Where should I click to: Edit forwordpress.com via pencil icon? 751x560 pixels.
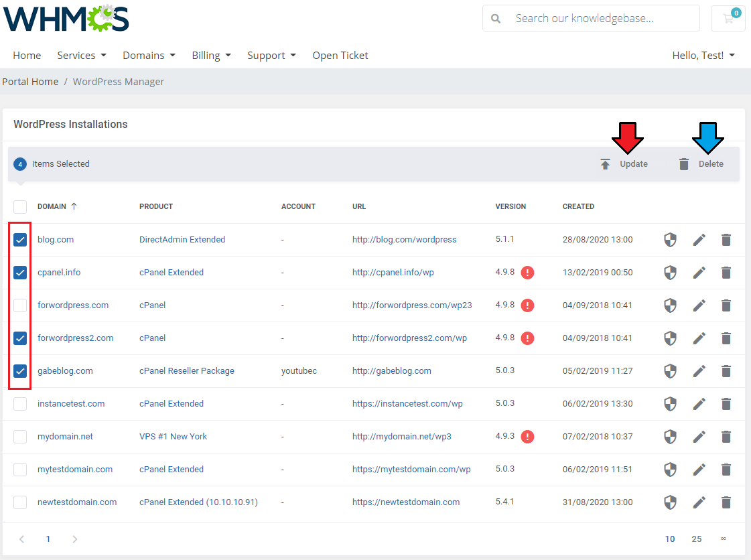click(699, 305)
